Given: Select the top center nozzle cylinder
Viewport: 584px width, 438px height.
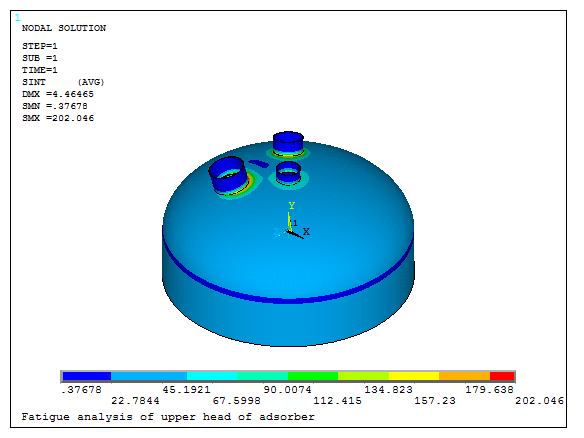Looking at the screenshot, I should point(288,143).
